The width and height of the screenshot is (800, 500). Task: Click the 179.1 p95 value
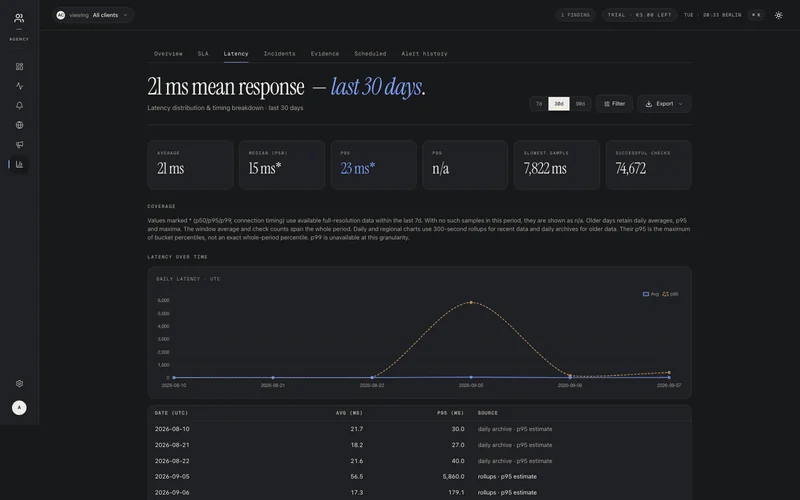coord(456,492)
